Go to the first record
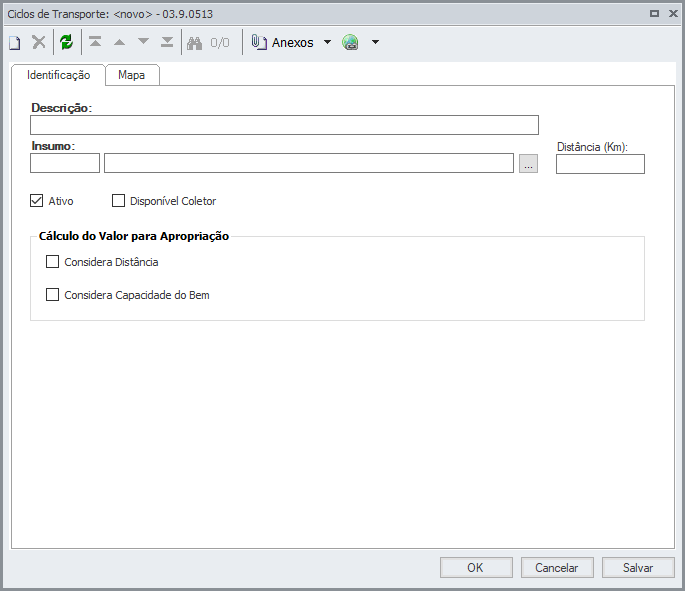Screen dimensions: 685x591 [95, 42]
